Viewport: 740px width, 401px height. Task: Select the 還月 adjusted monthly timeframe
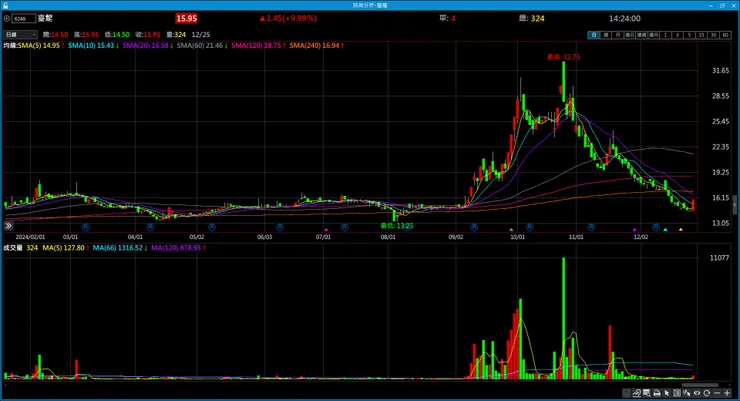[x=654, y=35]
